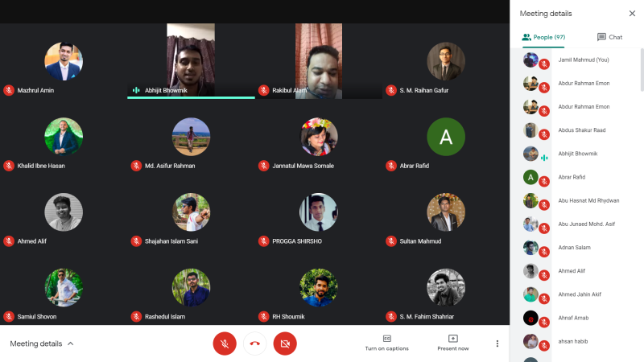Click the people list scrollbar
Screen dimensions: 644x362
641,72
